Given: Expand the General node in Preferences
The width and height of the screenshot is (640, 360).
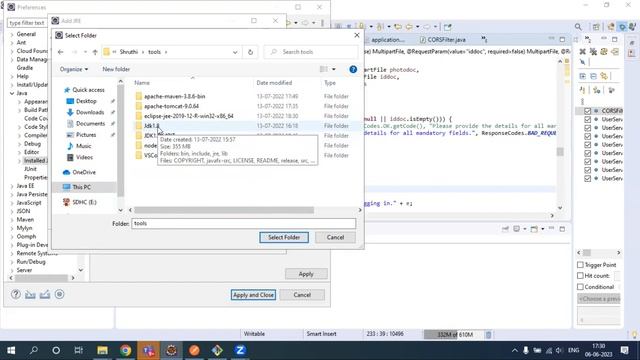Looking at the screenshot, I should coord(12,34).
